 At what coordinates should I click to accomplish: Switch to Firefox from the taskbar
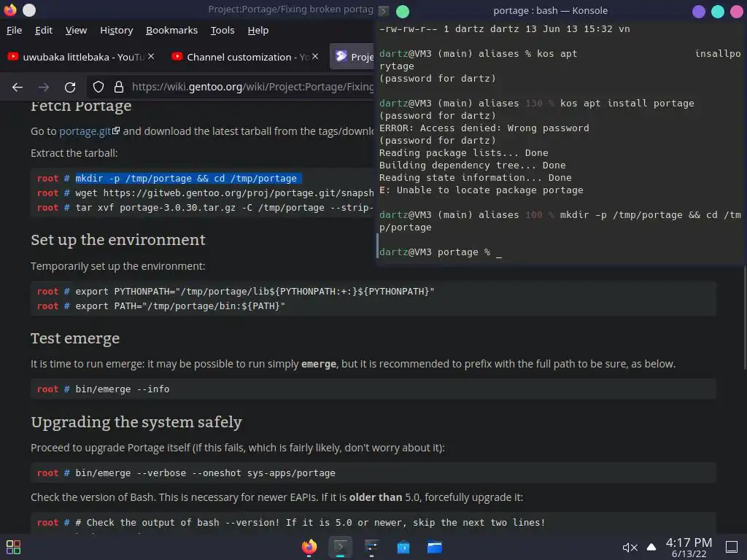coord(309,547)
